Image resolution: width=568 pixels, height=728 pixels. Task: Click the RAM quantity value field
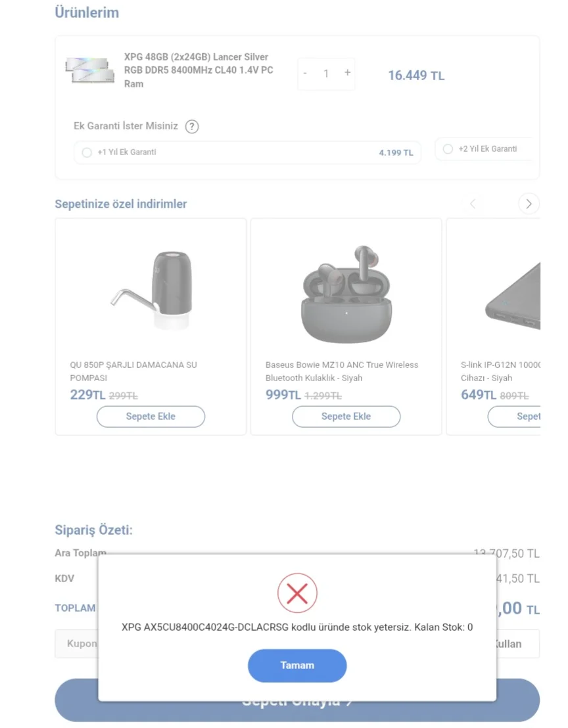pos(326,74)
